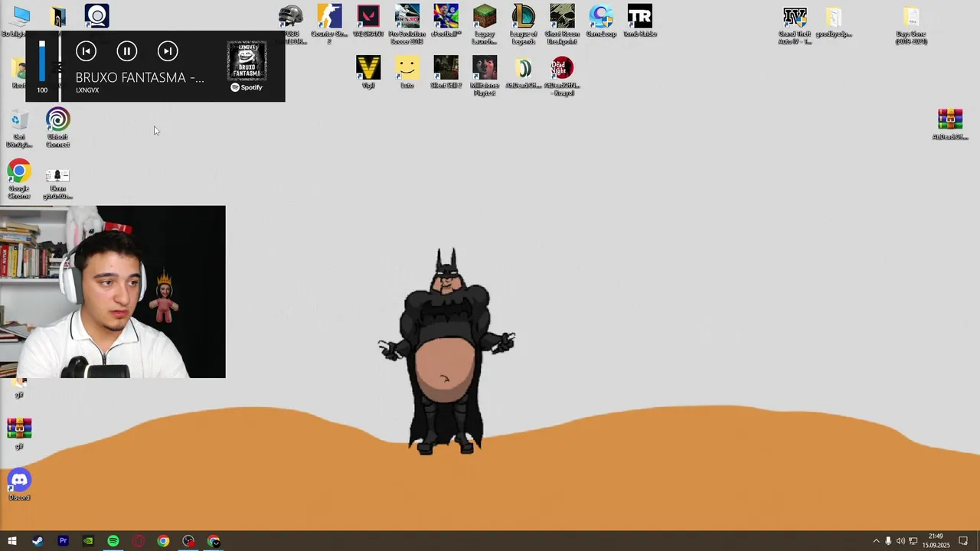Open Spotify from the taskbar
980x551 pixels.
(113, 541)
